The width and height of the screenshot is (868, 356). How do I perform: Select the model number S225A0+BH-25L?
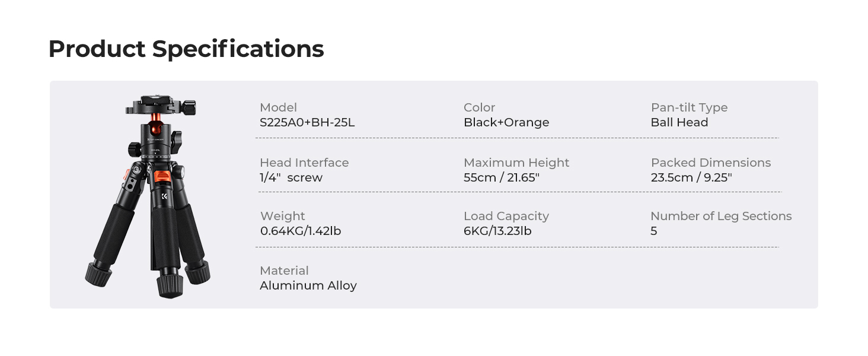307,123
